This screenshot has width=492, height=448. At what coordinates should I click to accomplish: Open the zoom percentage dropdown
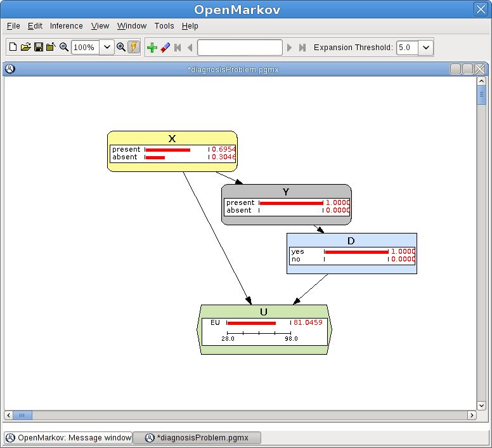pos(106,48)
